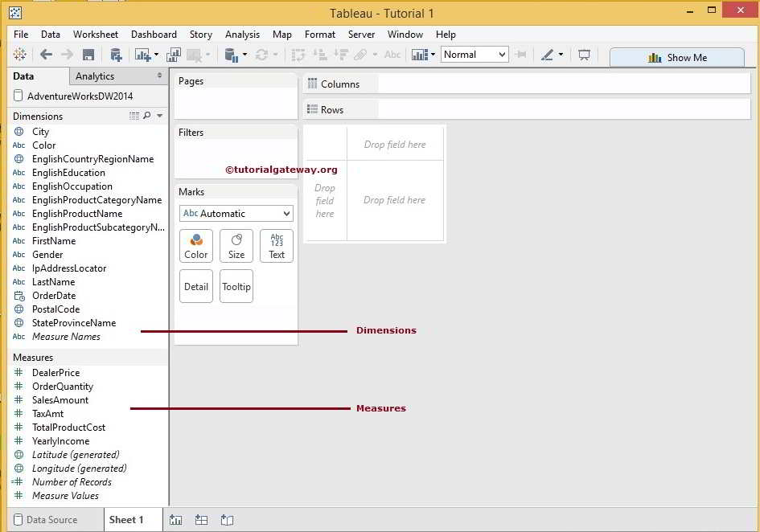
Task: Click the Undo back arrow
Action: pos(46,55)
